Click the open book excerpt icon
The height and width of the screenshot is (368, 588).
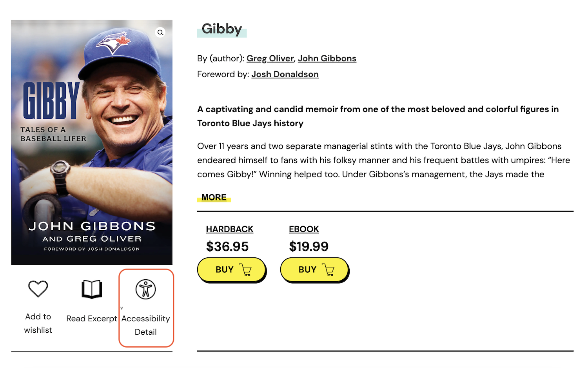click(92, 290)
